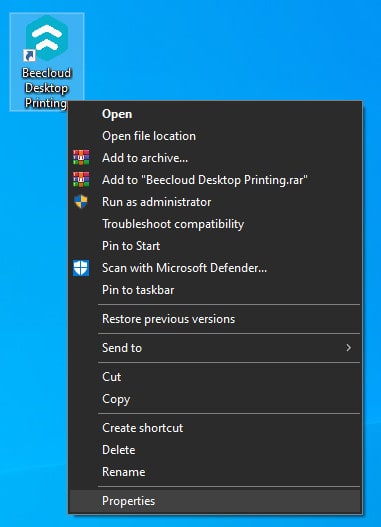
Task: Select Scan with Microsoft Defender...
Action: point(215,268)
